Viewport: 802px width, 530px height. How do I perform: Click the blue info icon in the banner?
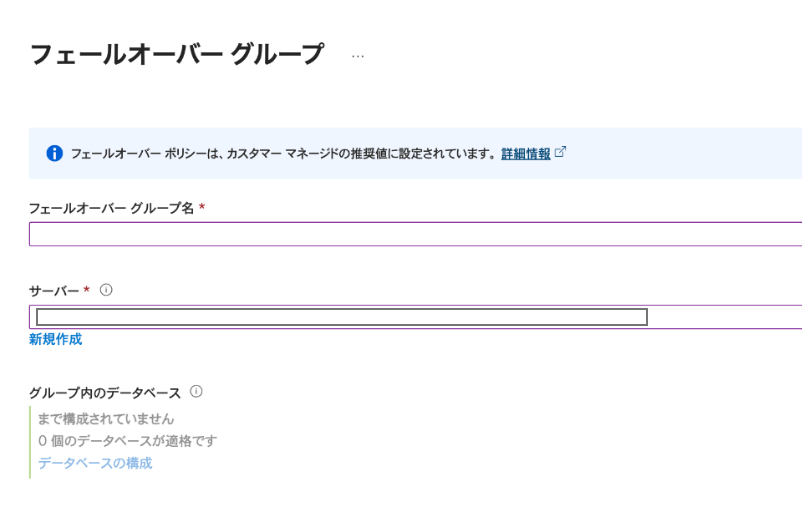54,153
